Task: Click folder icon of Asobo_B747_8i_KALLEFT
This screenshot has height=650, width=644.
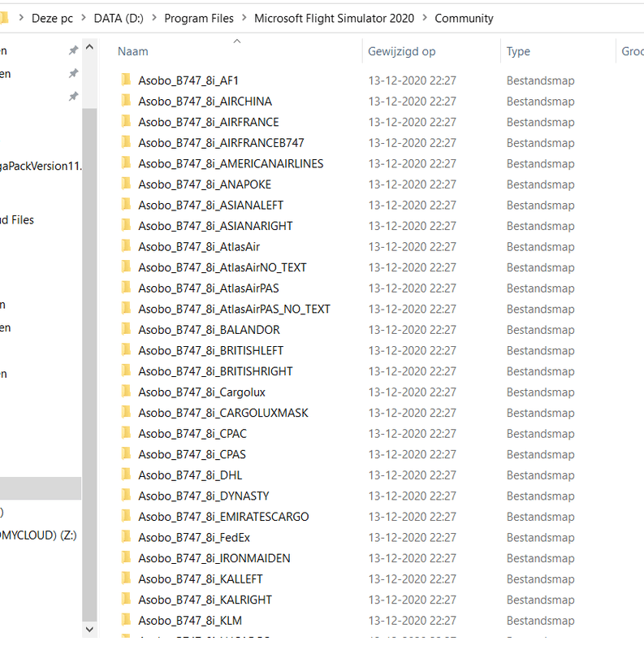Action: coord(126,578)
